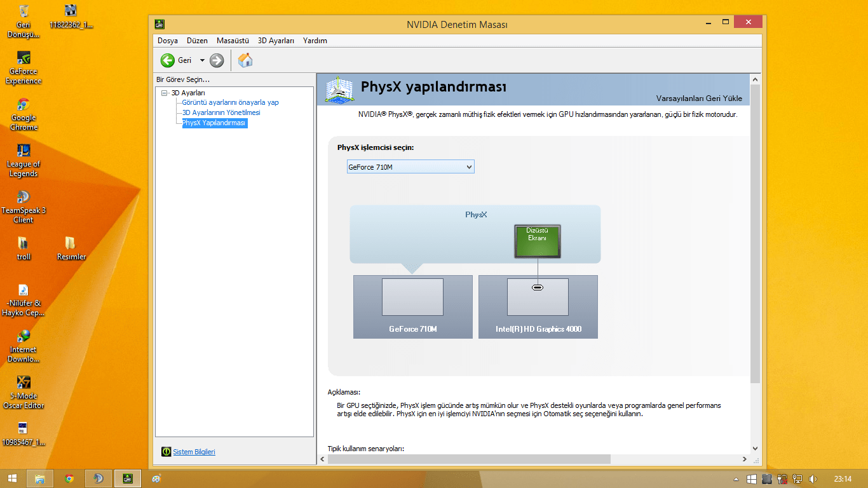Switch to Google Chrome on the taskbar
This screenshot has height=488, width=868.
69,478
